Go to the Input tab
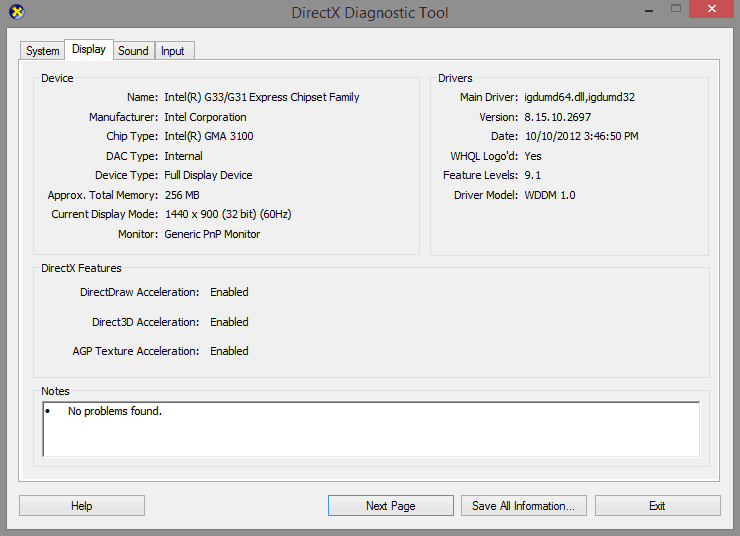Image resolution: width=740 pixels, height=536 pixels. point(173,51)
